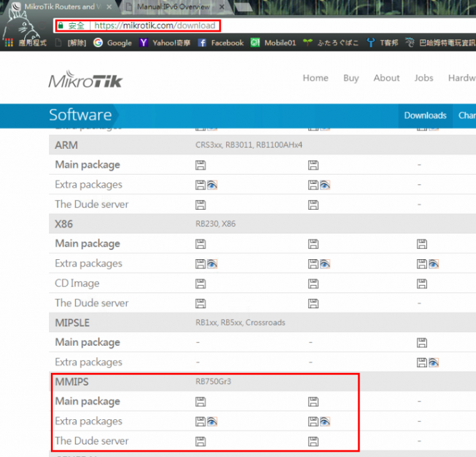View MMIPS Extra packages contents, second column eye

tap(325, 421)
